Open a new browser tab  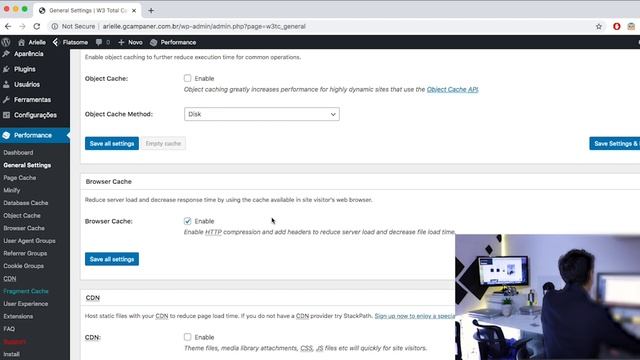tap(151, 11)
